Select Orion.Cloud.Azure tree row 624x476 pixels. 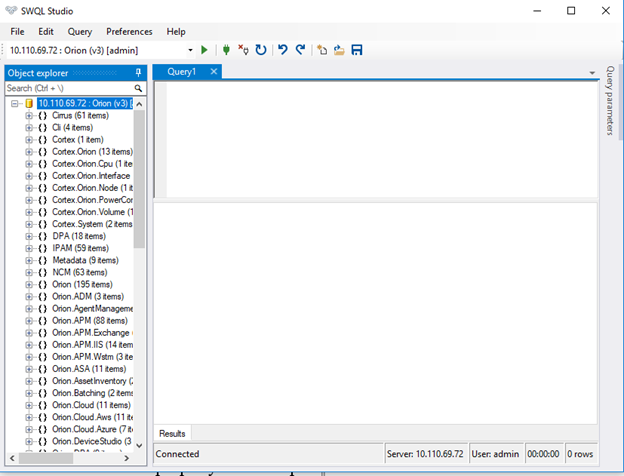[x=92, y=429]
